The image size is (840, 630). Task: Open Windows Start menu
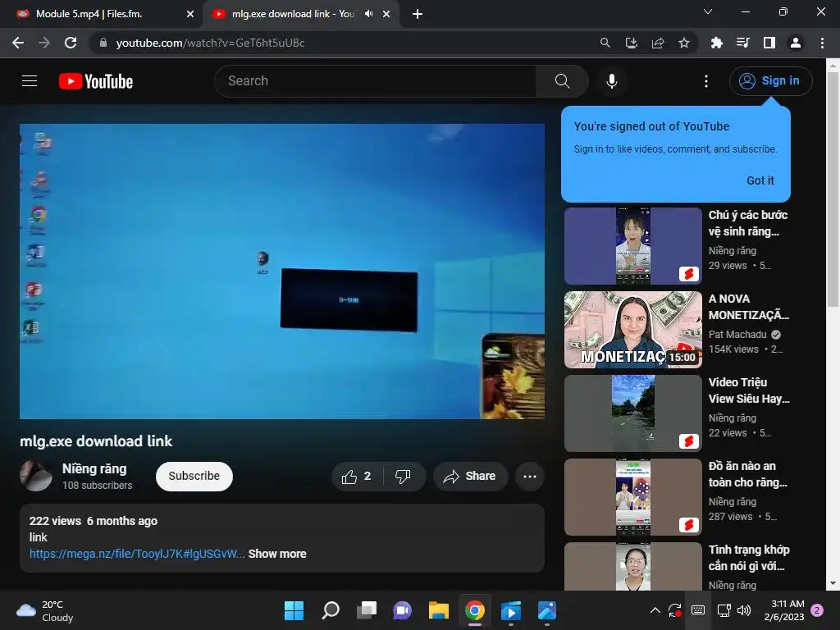(x=294, y=610)
